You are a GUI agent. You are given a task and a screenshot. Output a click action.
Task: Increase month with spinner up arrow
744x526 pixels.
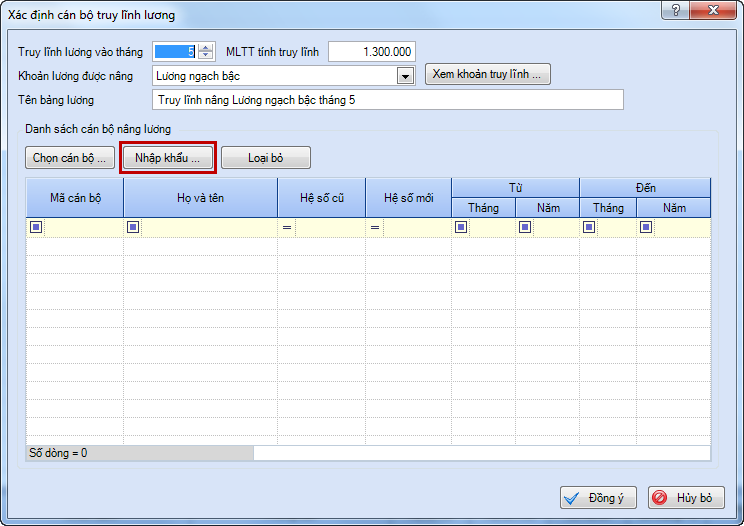(205, 47)
